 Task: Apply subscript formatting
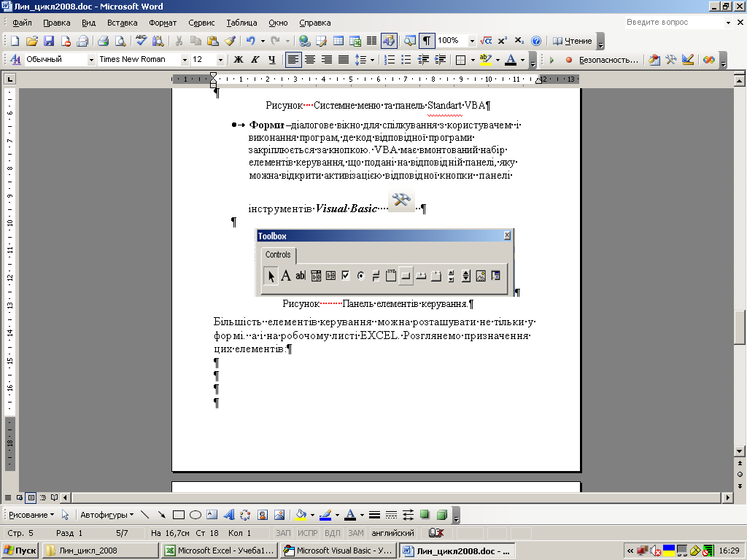(519, 41)
